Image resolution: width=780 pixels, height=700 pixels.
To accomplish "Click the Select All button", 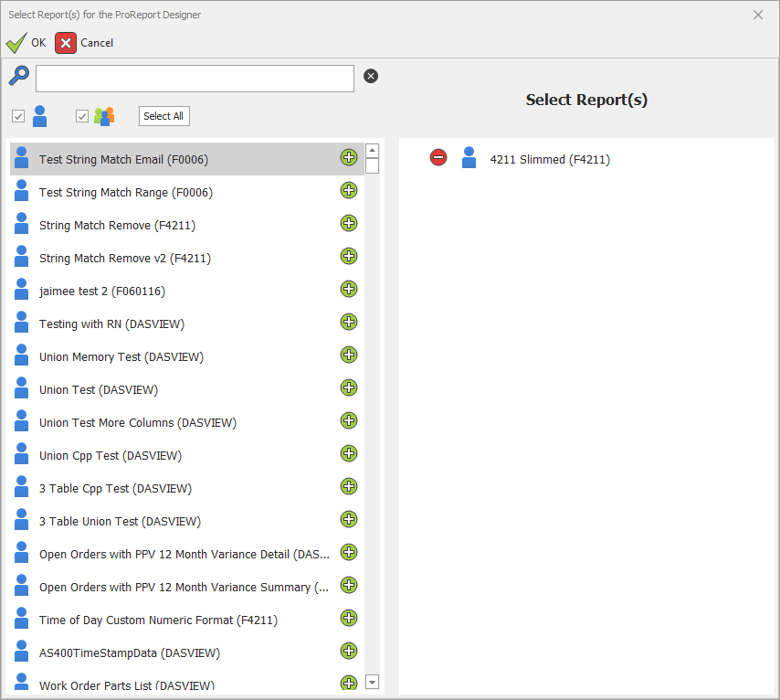I will 163,116.
